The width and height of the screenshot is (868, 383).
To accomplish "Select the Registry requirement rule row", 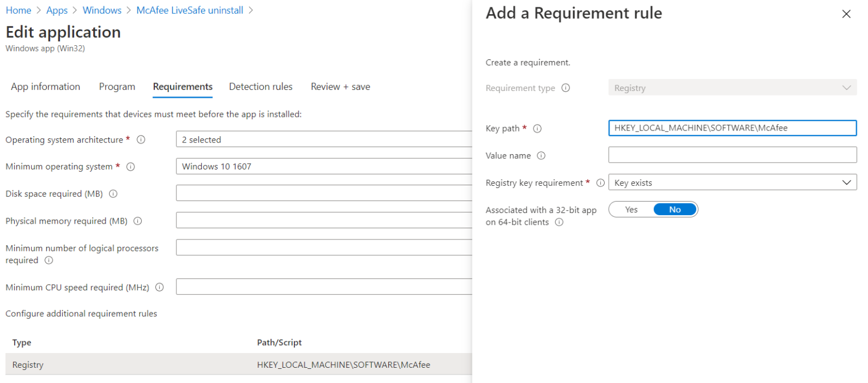I will 237,365.
